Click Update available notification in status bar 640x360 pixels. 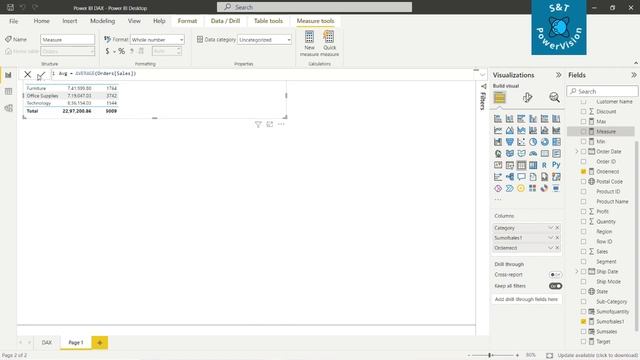pos(597,356)
